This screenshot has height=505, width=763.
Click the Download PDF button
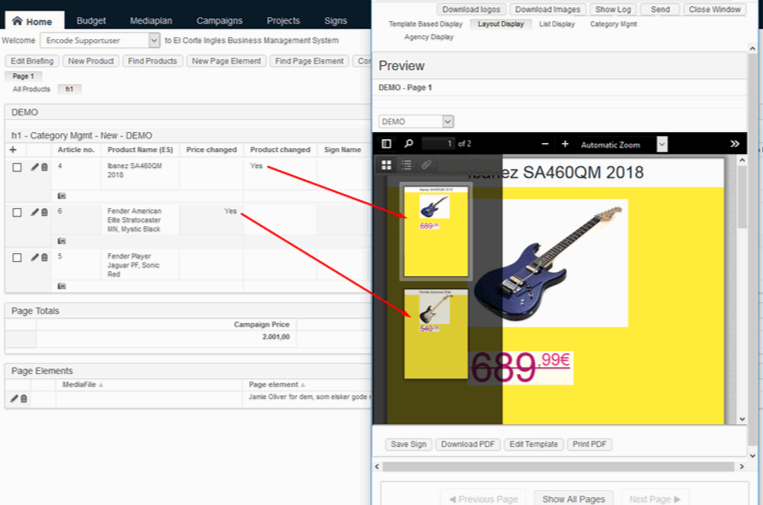(x=468, y=444)
